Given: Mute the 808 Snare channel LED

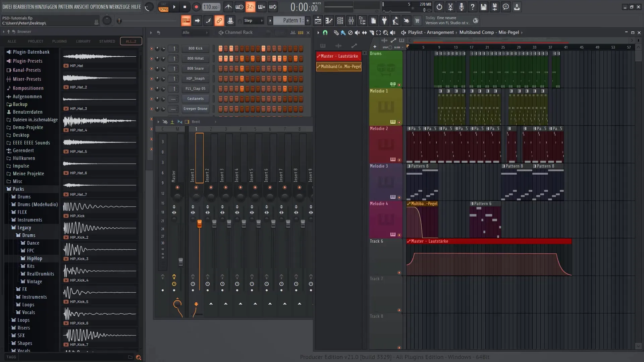Looking at the screenshot, I should tap(151, 69).
